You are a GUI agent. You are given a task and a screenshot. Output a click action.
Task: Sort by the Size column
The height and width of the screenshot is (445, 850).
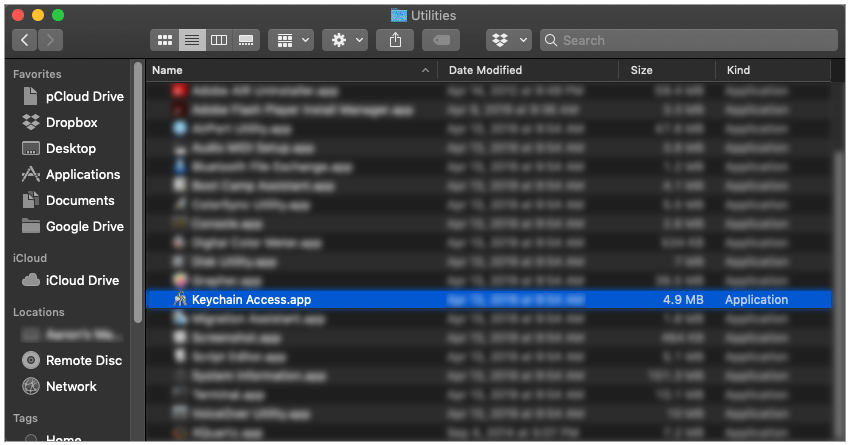point(641,70)
